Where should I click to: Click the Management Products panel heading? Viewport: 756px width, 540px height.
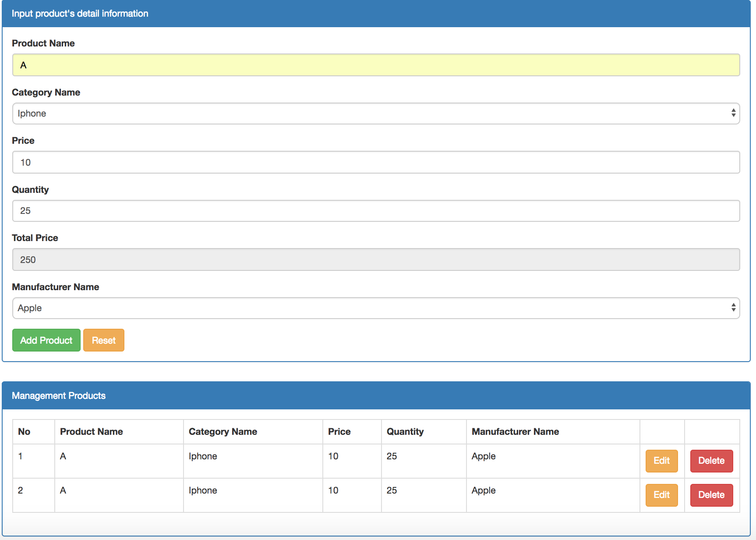point(59,396)
